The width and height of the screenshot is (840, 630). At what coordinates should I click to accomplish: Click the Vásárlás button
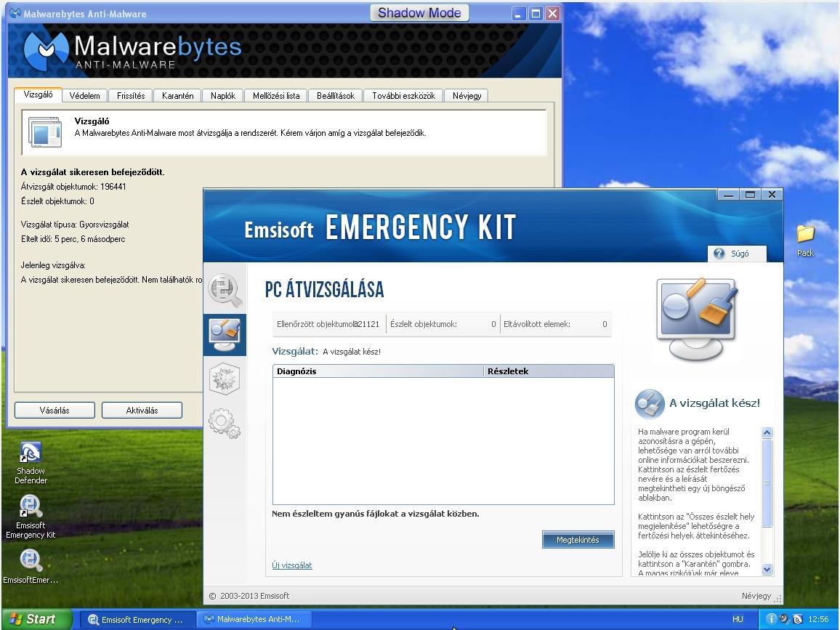pos(54,411)
